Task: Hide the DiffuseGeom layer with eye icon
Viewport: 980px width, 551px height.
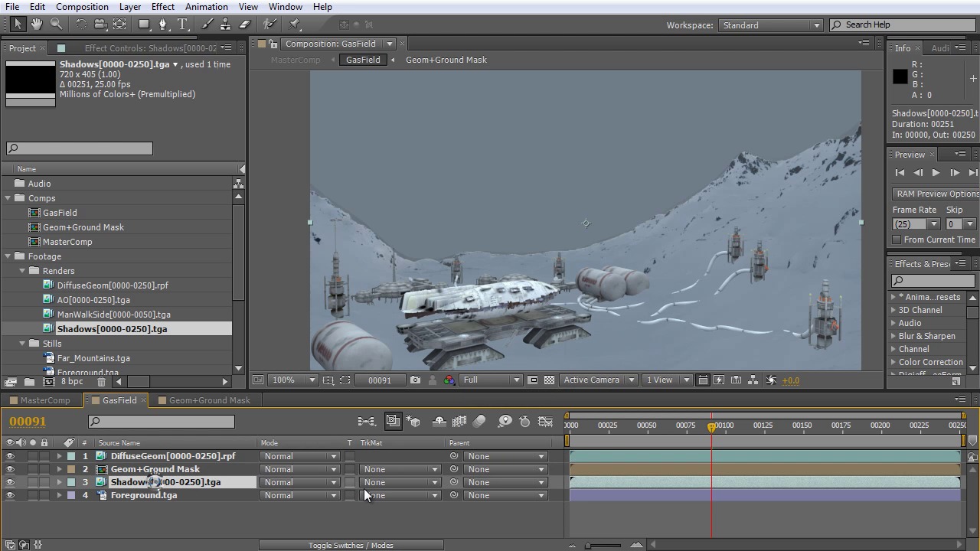Action: (x=10, y=456)
